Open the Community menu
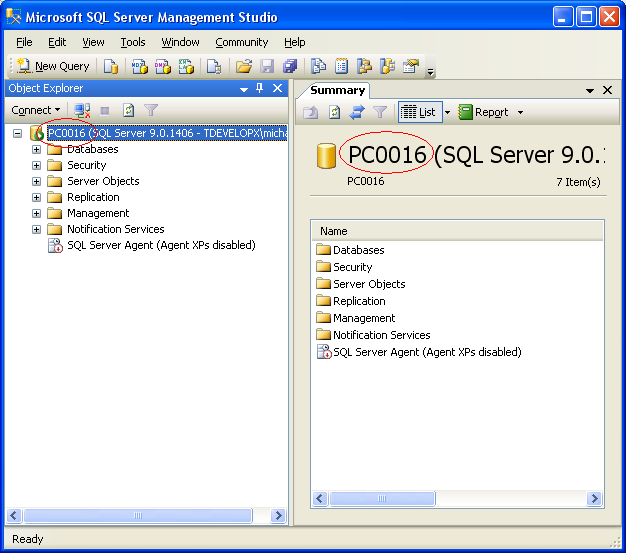This screenshot has width=626, height=553. pyautogui.click(x=242, y=42)
